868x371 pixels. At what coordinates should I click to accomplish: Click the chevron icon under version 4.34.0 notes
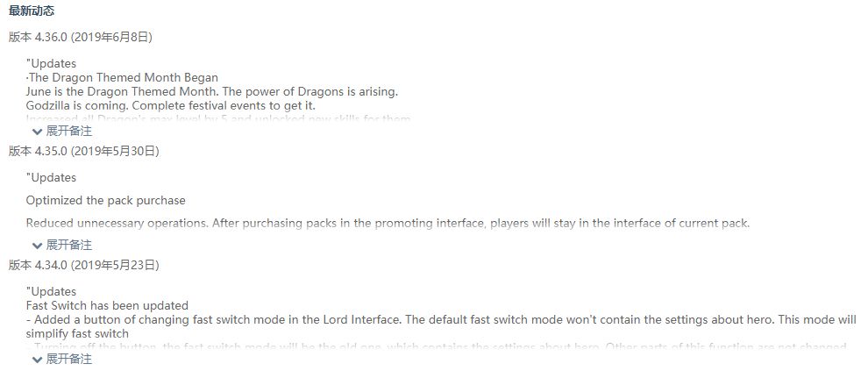coord(37,360)
